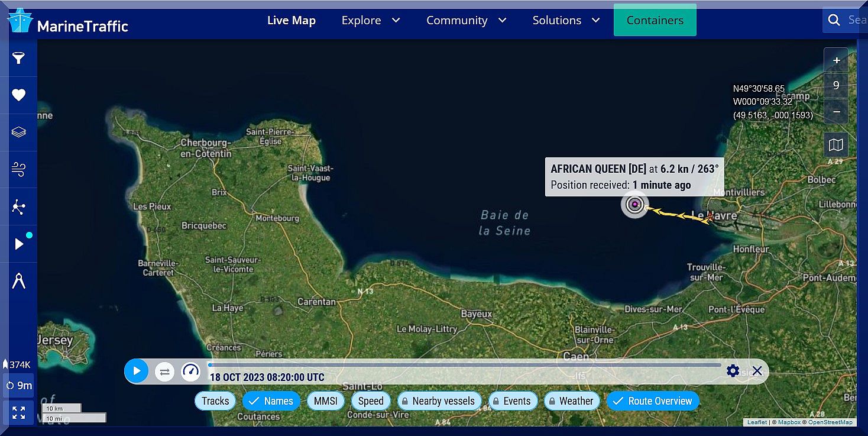The image size is (868, 436).
Task: Open the filter funnel in sidebar
Action: point(19,58)
